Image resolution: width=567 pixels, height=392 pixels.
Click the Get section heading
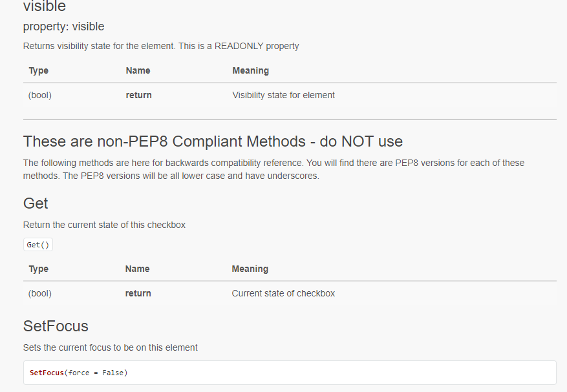tap(34, 203)
